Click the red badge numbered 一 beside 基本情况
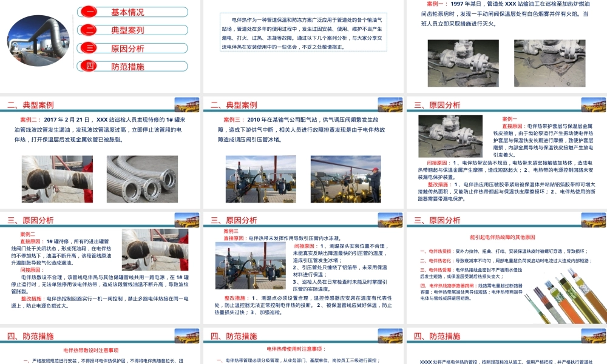Viewport: 607px width, 364px height. pyautogui.click(x=89, y=12)
